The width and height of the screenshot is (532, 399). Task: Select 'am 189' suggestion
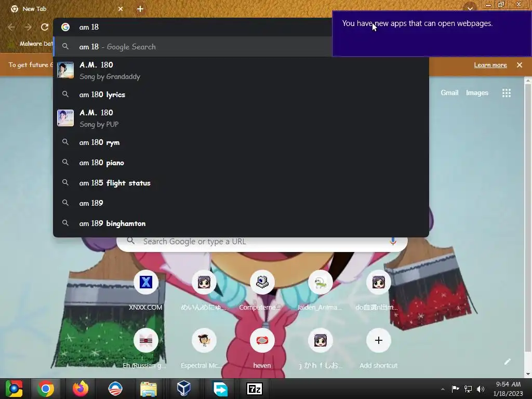[x=241, y=203]
